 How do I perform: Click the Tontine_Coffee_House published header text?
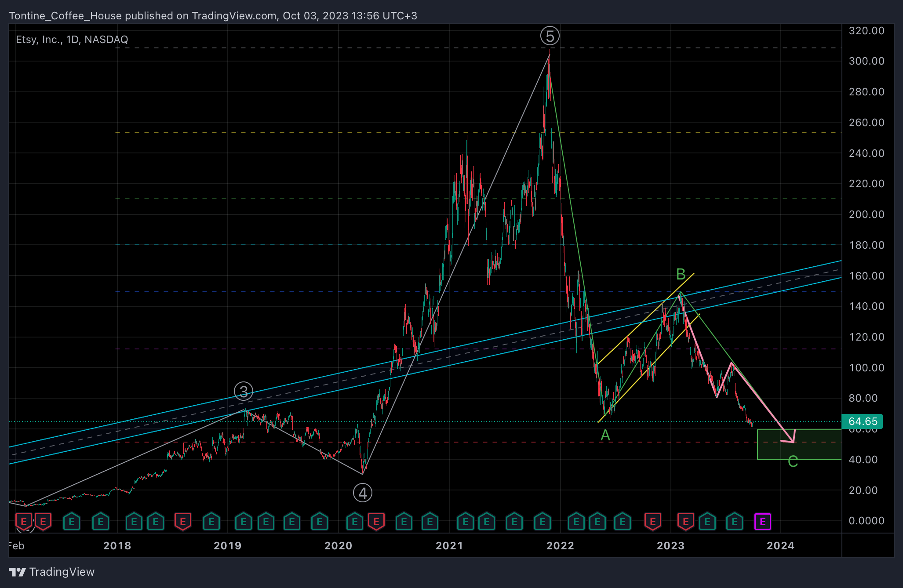coord(213,16)
